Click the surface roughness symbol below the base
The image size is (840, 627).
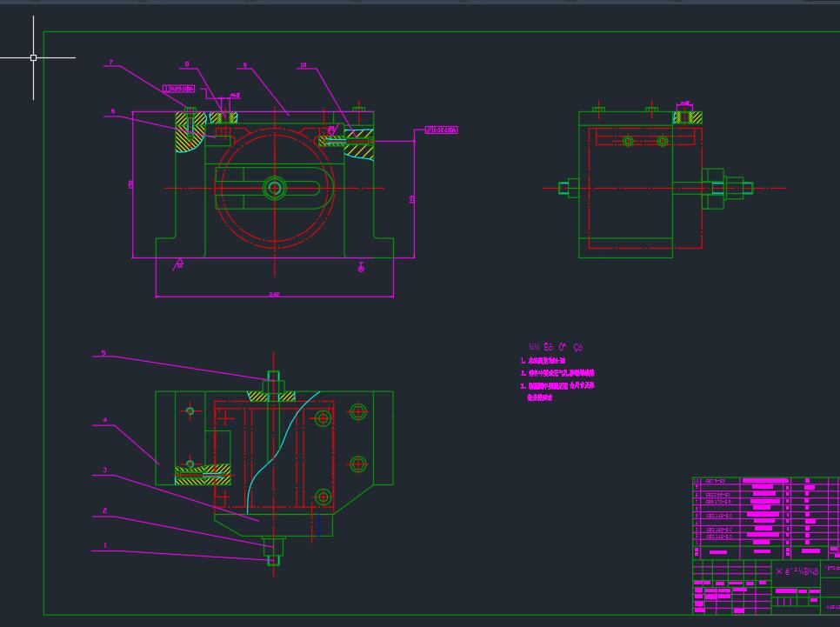pos(178,264)
